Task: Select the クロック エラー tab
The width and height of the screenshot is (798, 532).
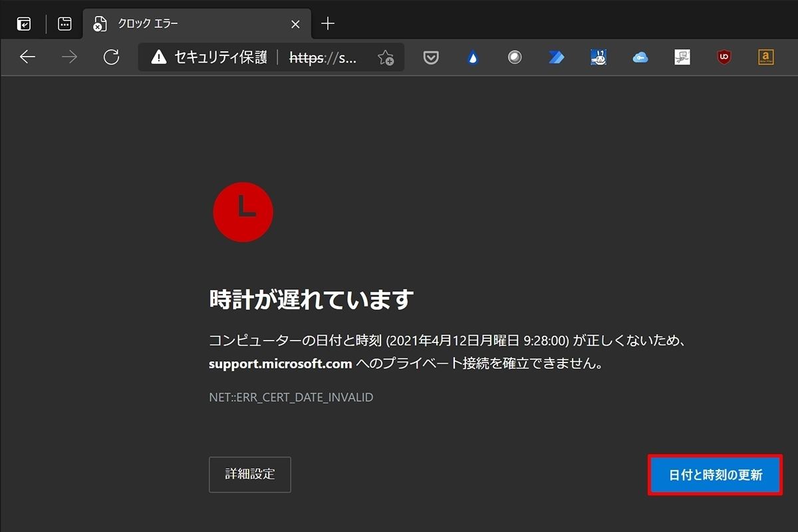Action: pos(186,24)
